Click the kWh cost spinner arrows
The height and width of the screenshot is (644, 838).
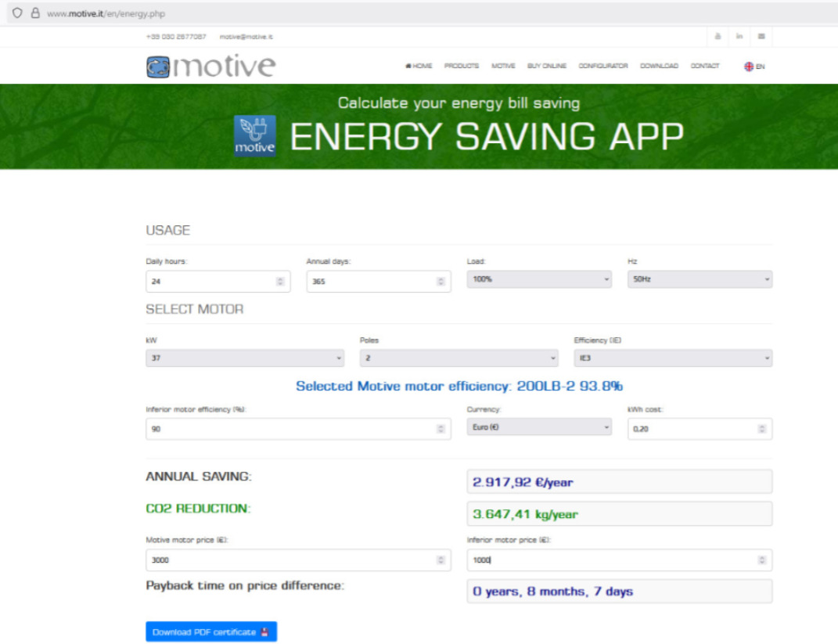(x=761, y=429)
